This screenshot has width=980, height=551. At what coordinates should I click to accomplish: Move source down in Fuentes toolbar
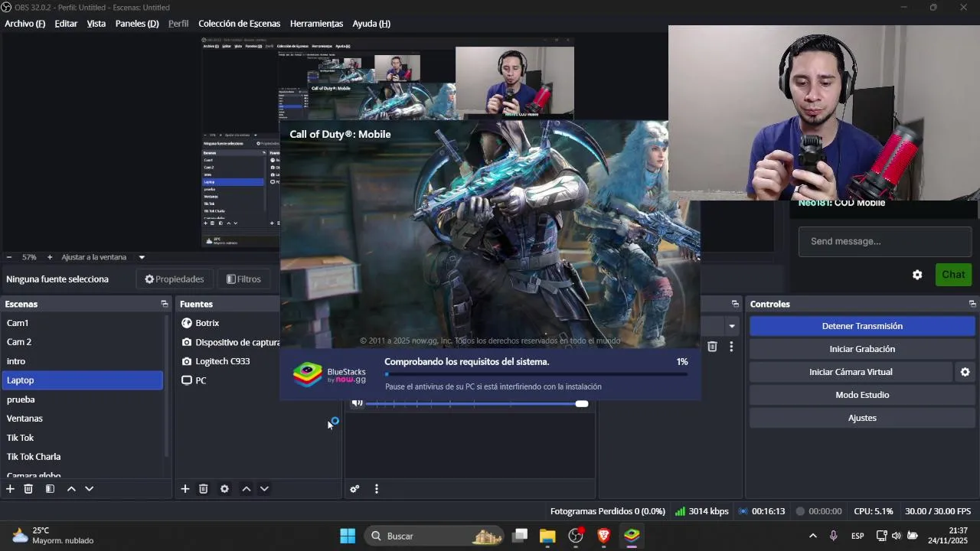coord(264,489)
